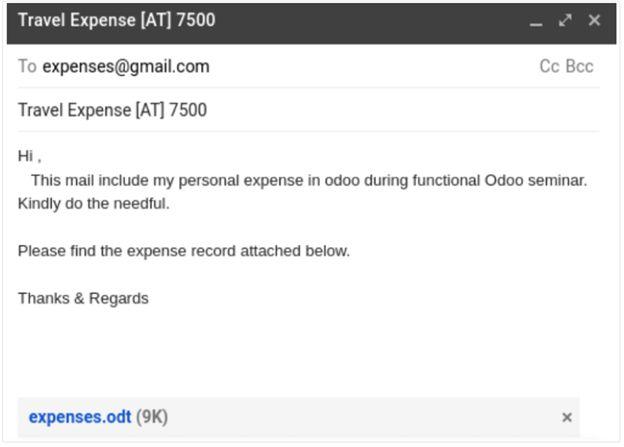Place cursor on the "Hi ," greeting line
The height and width of the screenshot is (447, 624).
click(30, 156)
